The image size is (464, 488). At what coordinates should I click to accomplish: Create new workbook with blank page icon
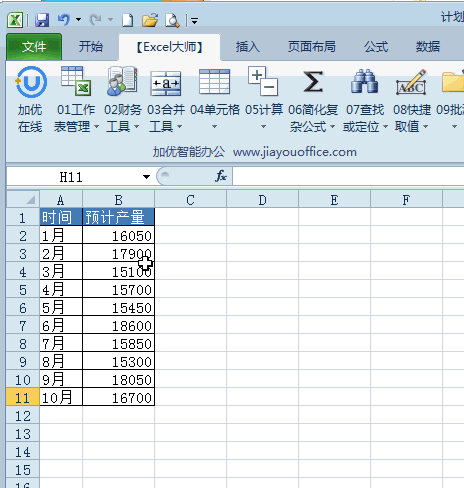[x=127, y=21]
